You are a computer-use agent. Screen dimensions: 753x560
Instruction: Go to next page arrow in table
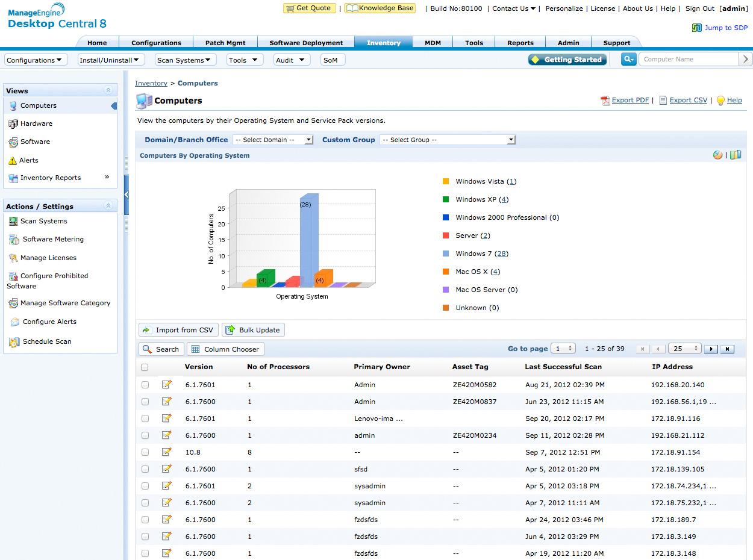[x=711, y=349]
